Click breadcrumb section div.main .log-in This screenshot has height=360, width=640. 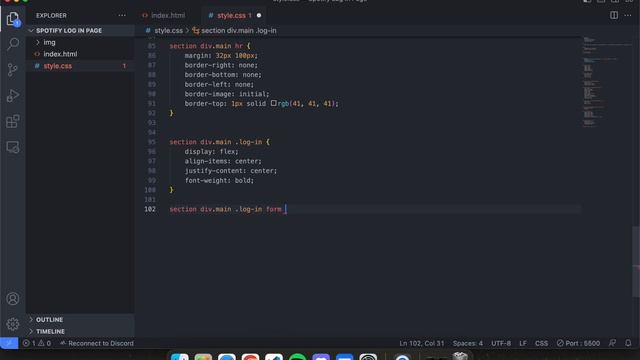pyautogui.click(x=238, y=31)
